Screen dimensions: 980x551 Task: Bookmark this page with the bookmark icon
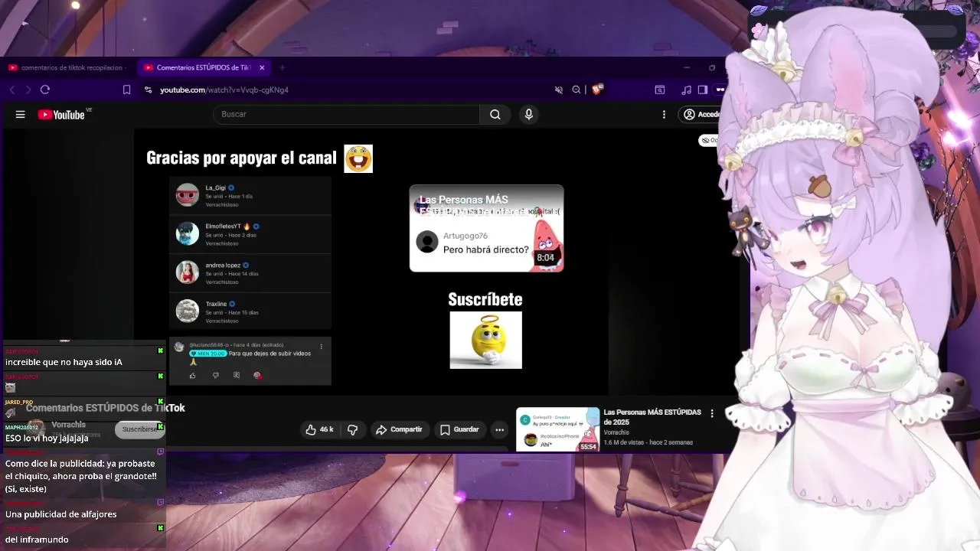point(127,90)
